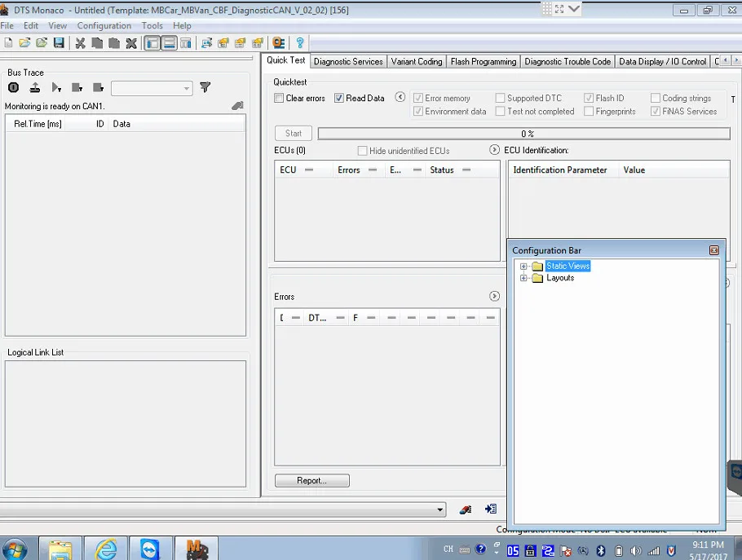Click the ECU Identification expander chevron

pos(494,150)
